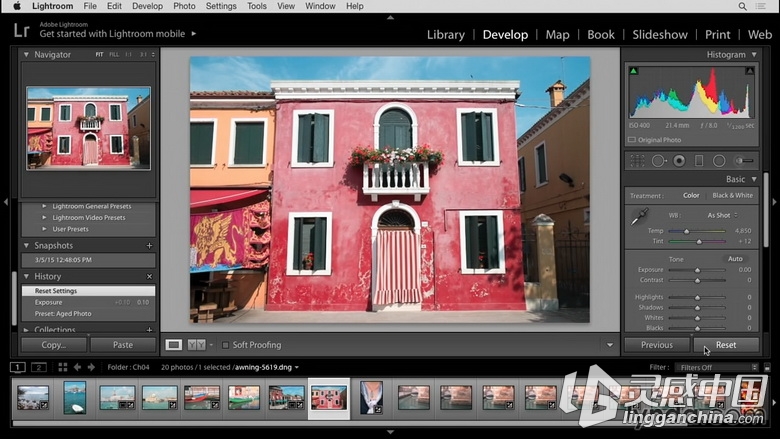Image resolution: width=780 pixels, height=439 pixels.
Task: Click the Lr identity plate logo
Action: [x=21, y=30]
